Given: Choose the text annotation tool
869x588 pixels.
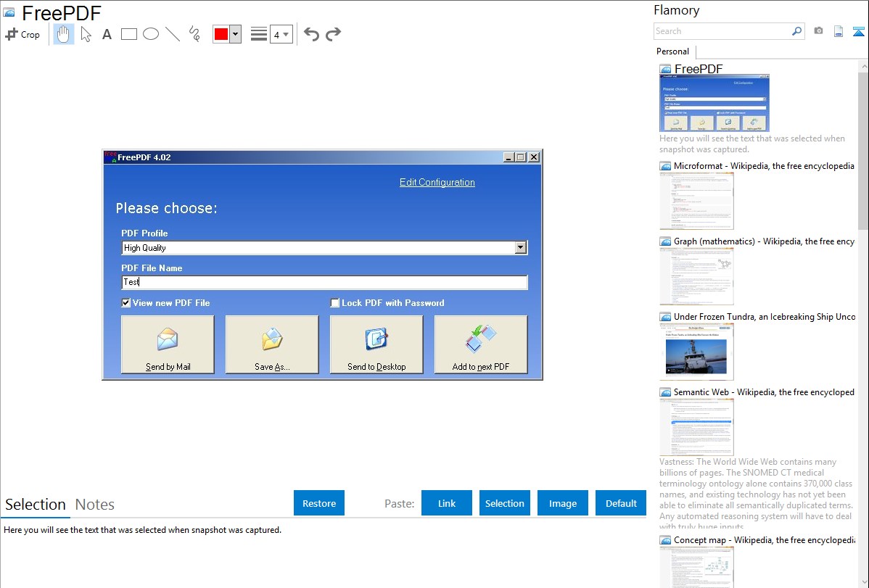Looking at the screenshot, I should pyautogui.click(x=107, y=34).
